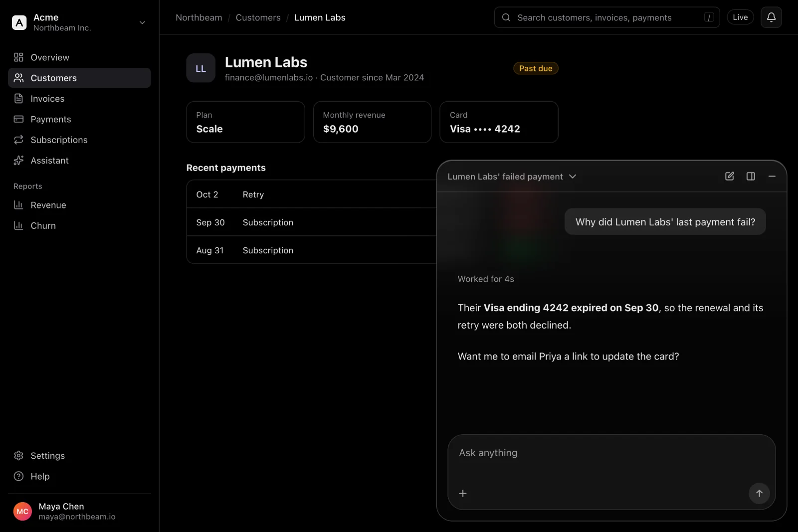Toggle assistant side panel layout icon
The height and width of the screenshot is (532, 798).
point(751,176)
